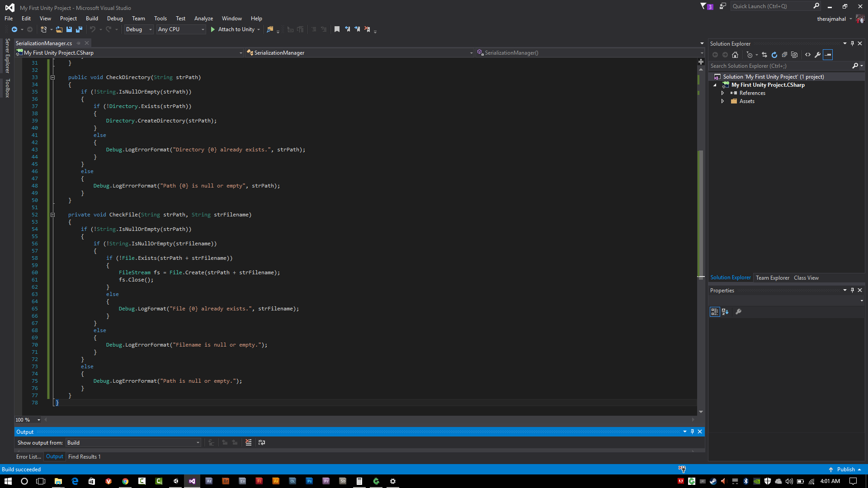Click the Open File folder icon
868x488 pixels.
coord(59,29)
